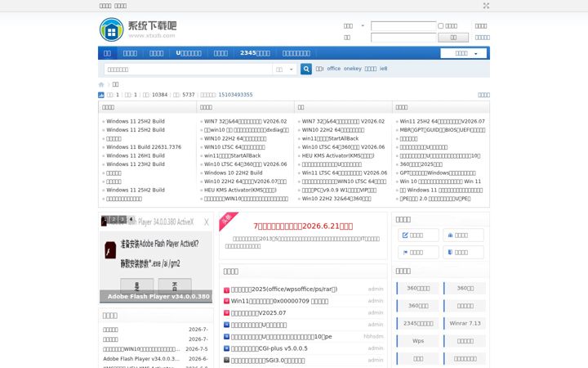The image size is (588, 368).
Task: Open the 'WIN7 32&64 V2026.02' entry in second column
Action: (x=246, y=122)
